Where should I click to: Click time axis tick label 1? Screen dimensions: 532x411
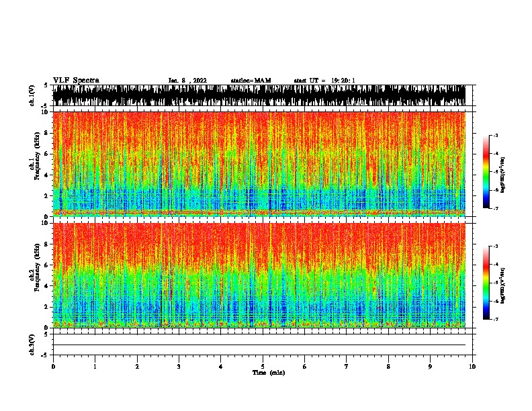pyautogui.click(x=95, y=367)
